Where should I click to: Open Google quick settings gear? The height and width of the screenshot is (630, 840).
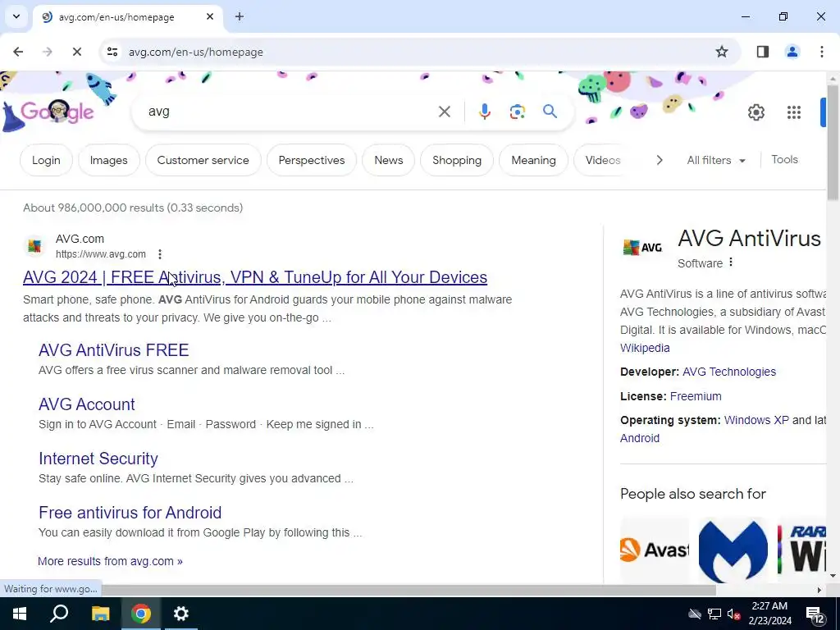coord(756,112)
